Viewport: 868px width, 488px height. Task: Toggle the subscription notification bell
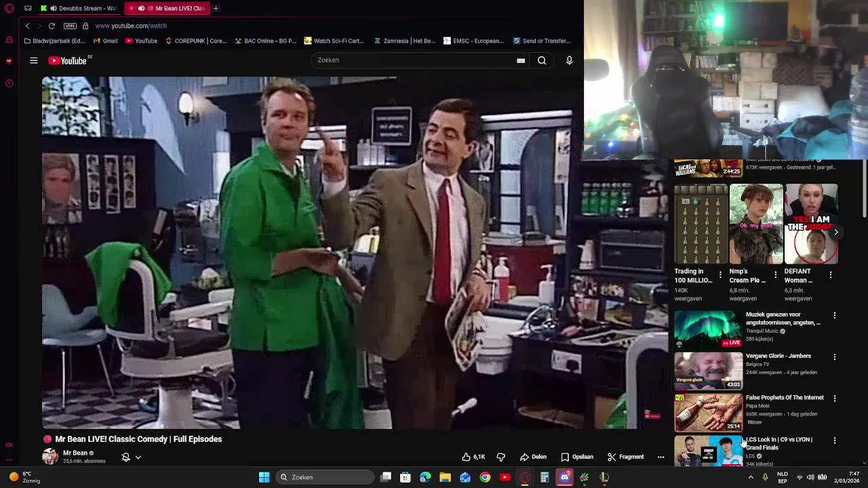(x=125, y=457)
